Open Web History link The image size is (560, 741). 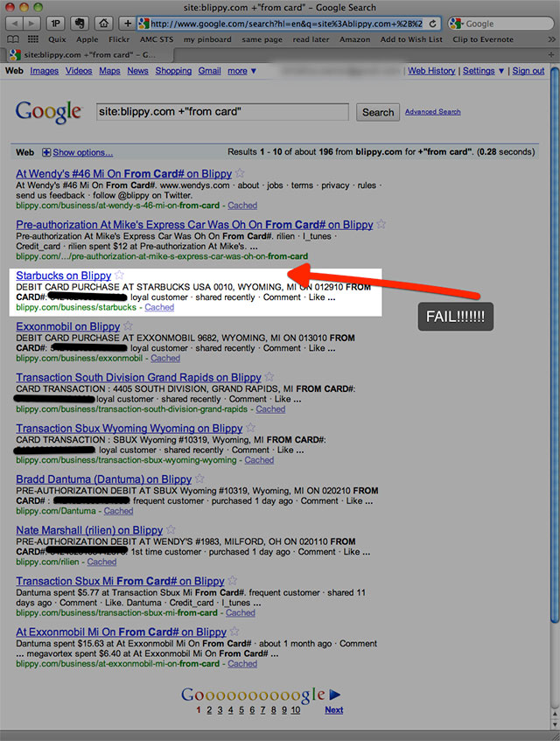(431, 71)
